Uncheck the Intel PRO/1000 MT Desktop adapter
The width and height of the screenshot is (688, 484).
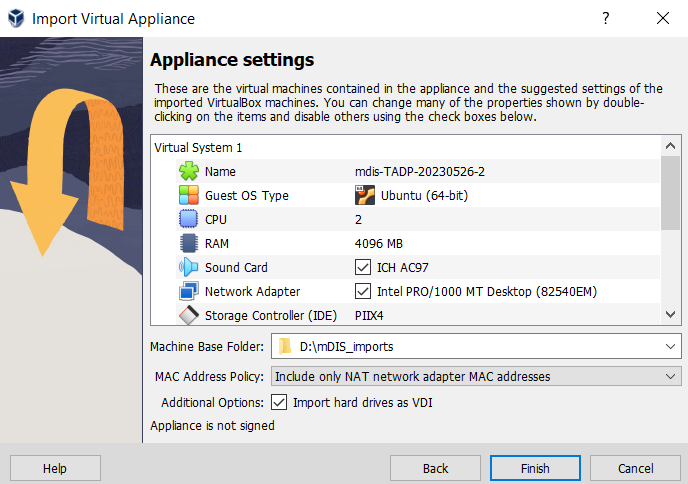pos(363,291)
